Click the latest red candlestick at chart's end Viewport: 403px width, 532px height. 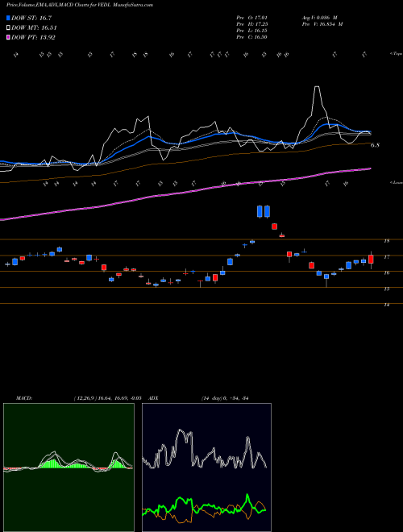pyautogui.click(x=371, y=260)
